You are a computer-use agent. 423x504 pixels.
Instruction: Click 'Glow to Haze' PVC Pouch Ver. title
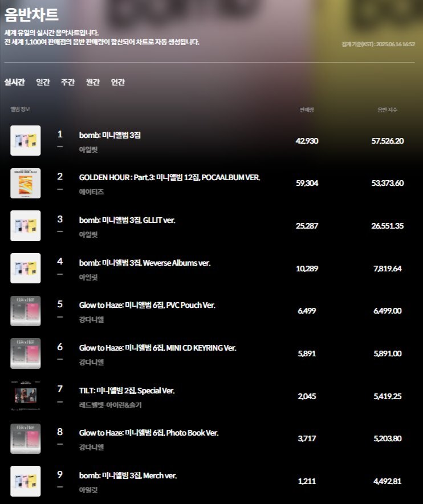coord(147,305)
